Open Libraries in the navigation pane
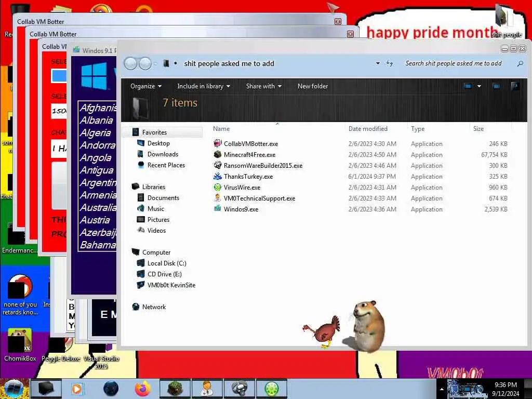 (x=154, y=187)
